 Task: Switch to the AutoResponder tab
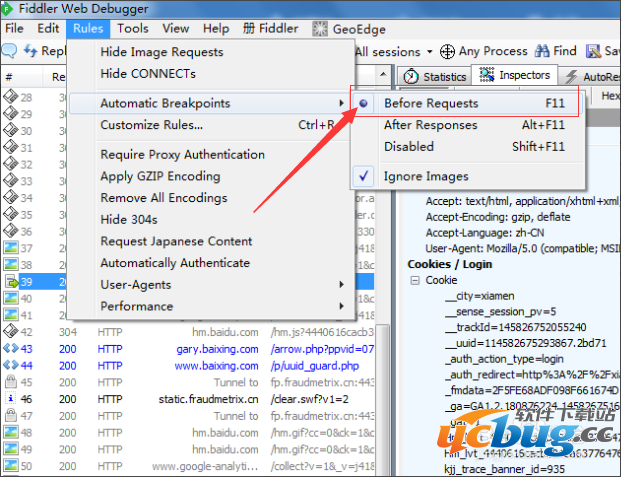pos(592,76)
